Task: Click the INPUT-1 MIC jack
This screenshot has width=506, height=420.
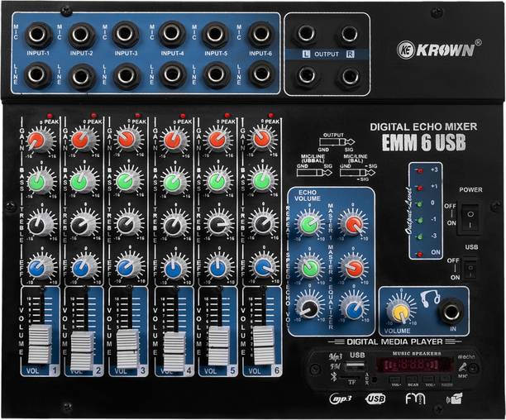Action: click(x=38, y=35)
